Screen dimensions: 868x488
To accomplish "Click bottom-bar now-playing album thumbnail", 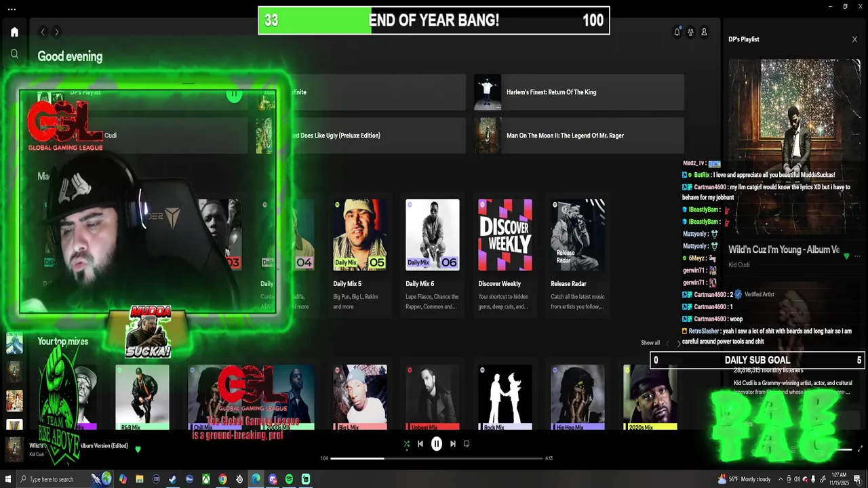I will pos(14,449).
